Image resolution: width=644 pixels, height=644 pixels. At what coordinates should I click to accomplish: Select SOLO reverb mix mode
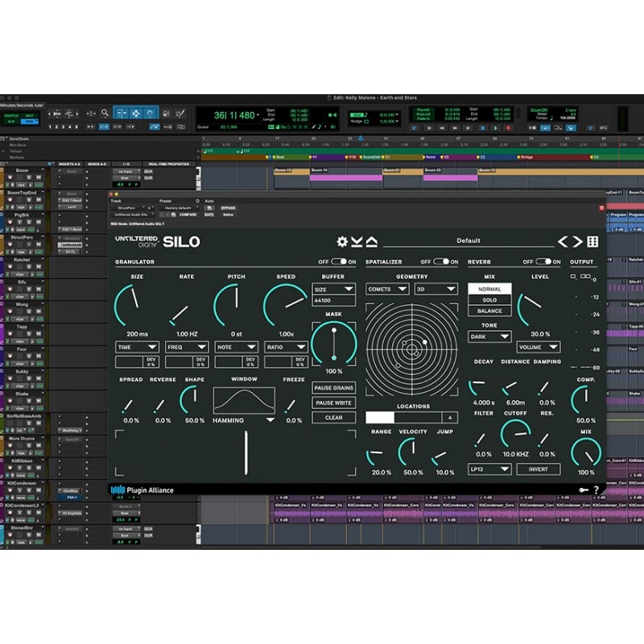[489, 299]
